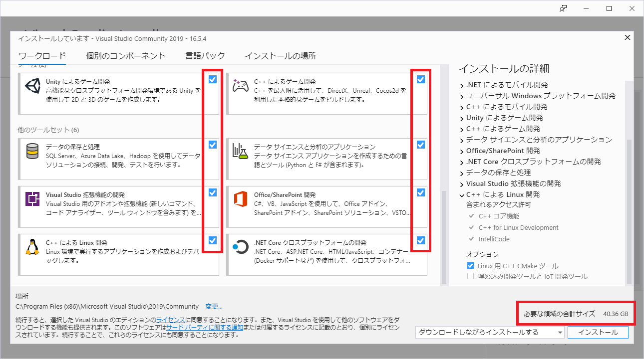Click the 40.36 GB total size value

616,314
